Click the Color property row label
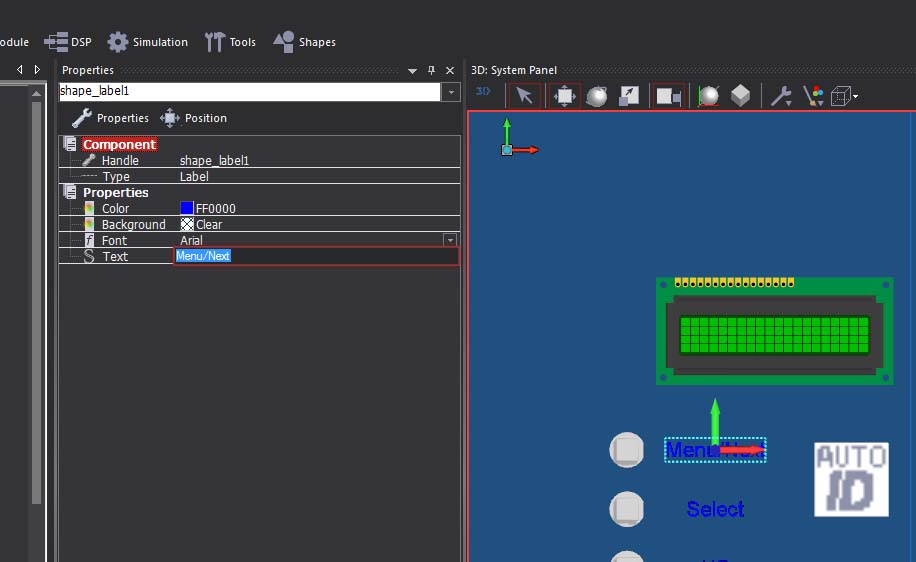Viewport: 916px width, 562px height. [x=115, y=209]
